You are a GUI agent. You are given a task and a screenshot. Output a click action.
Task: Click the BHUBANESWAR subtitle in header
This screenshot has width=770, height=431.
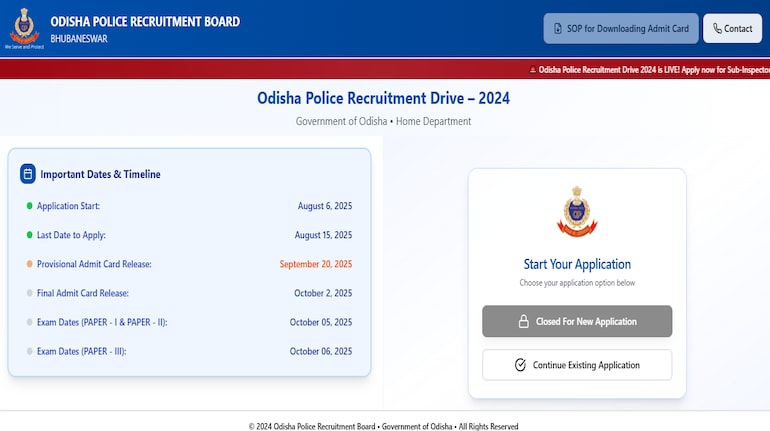(79, 39)
